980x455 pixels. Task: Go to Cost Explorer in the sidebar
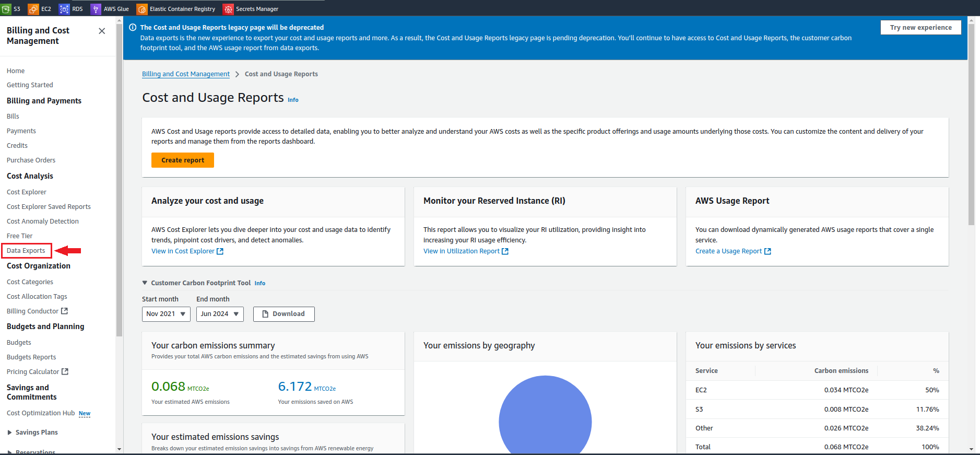coord(27,192)
